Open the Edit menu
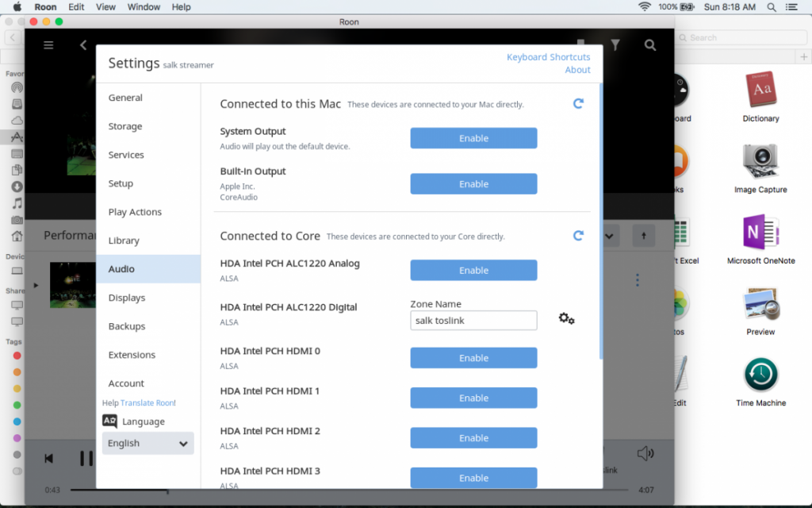This screenshot has width=812, height=508. [x=76, y=7]
